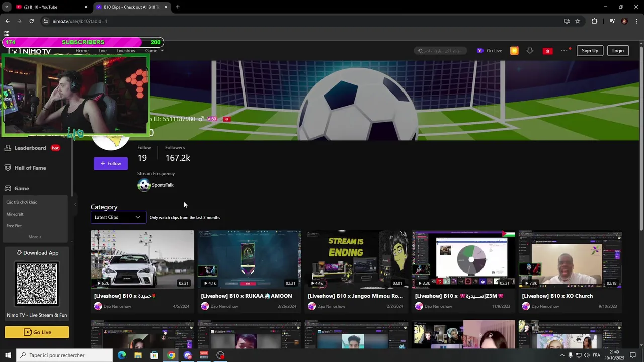
Task: Open the Chrome three-dot menu
Action: 637,21
